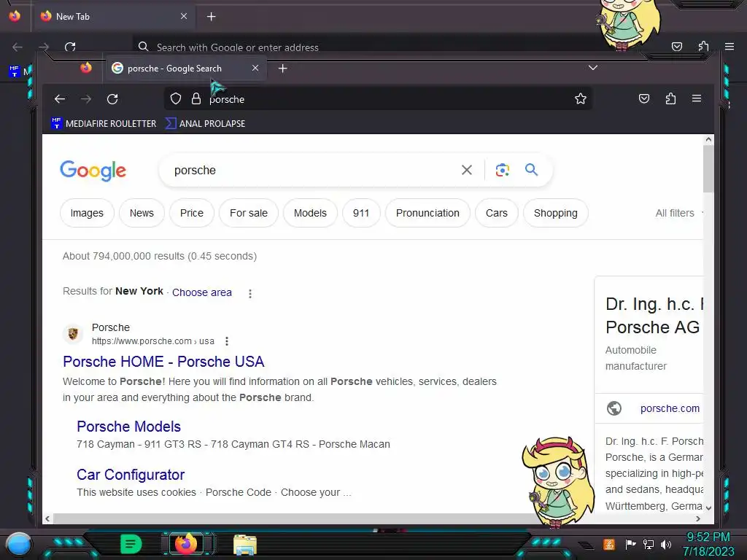Viewport: 747px width, 560px height.
Task: Click the https://www.porsche.com › usa url text
Action: pyautogui.click(x=153, y=341)
